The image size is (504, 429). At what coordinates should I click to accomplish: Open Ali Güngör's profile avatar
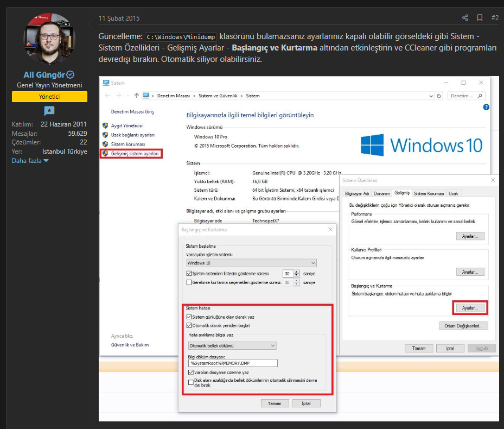[49, 39]
